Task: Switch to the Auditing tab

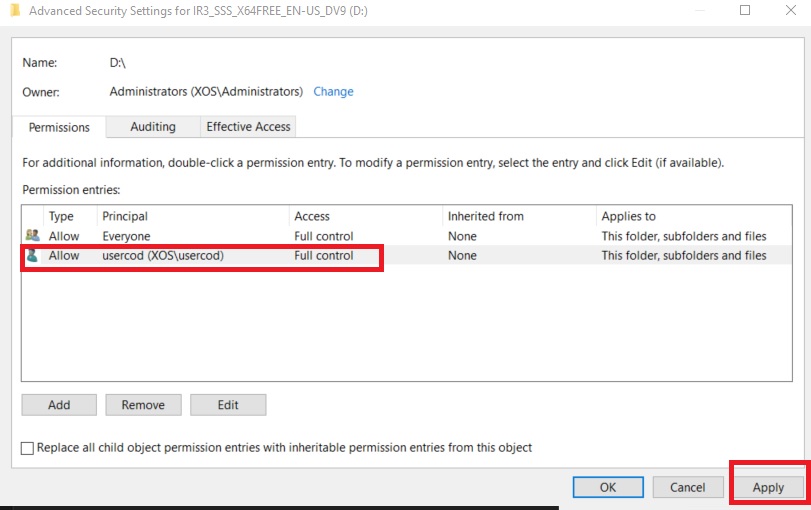Action: [153, 127]
